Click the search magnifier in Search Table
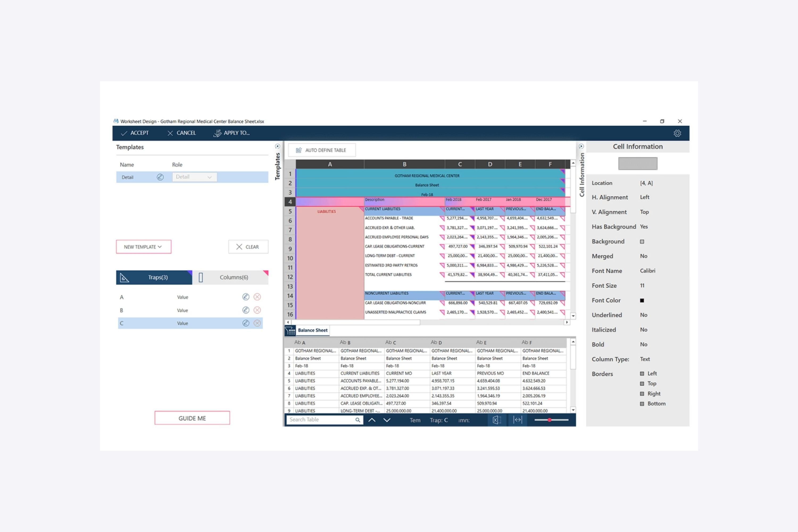798x532 pixels. point(358,420)
